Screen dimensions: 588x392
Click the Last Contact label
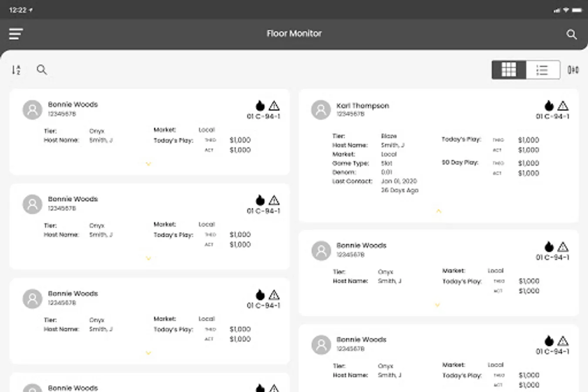coord(353,181)
